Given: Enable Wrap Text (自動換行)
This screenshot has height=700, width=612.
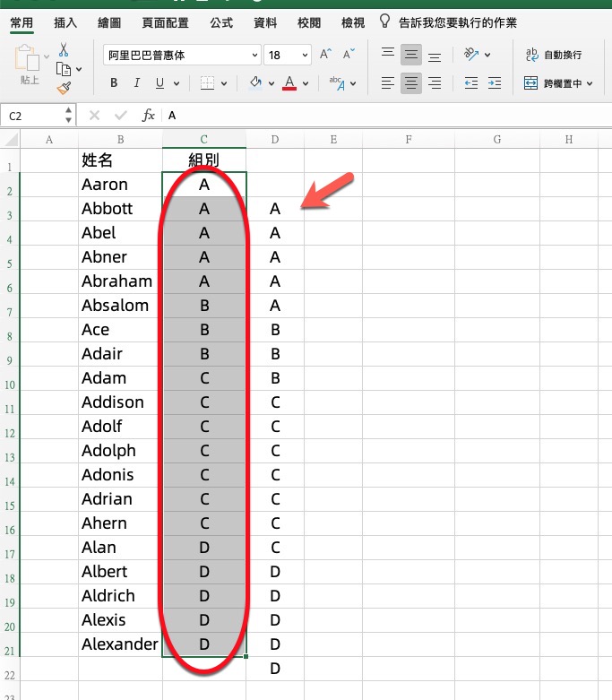Looking at the screenshot, I should coord(554,55).
